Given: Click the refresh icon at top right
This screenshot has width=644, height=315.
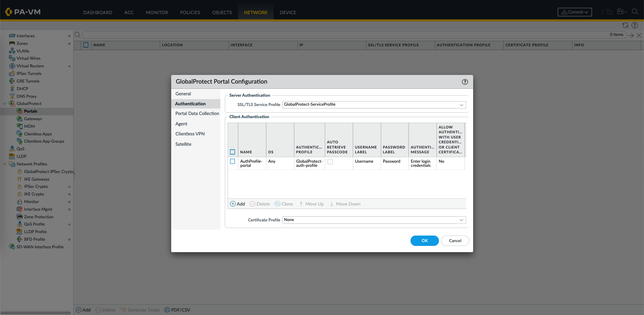Looking at the screenshot, I should pyautogui.click(x=625, y=25).
